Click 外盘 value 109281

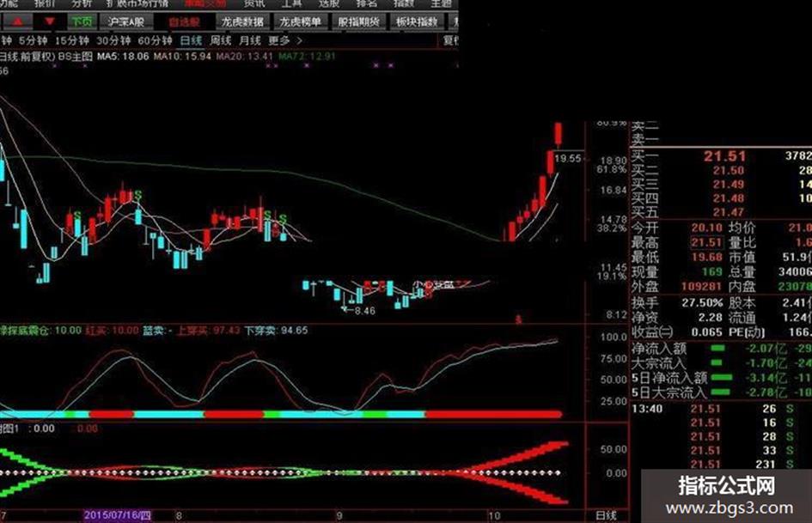pyautogui.click(x=701, y=286)
